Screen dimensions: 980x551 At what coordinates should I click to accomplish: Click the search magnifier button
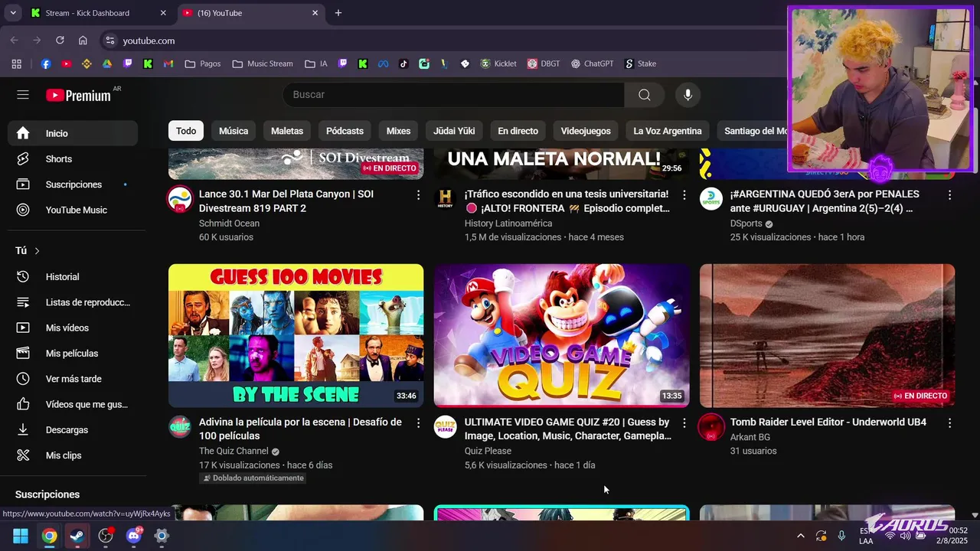click(645, 95)
